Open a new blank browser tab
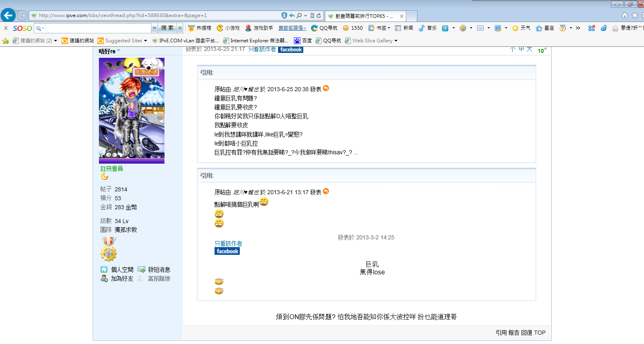This screenshot has height=344, width=644. click(412, 16)
